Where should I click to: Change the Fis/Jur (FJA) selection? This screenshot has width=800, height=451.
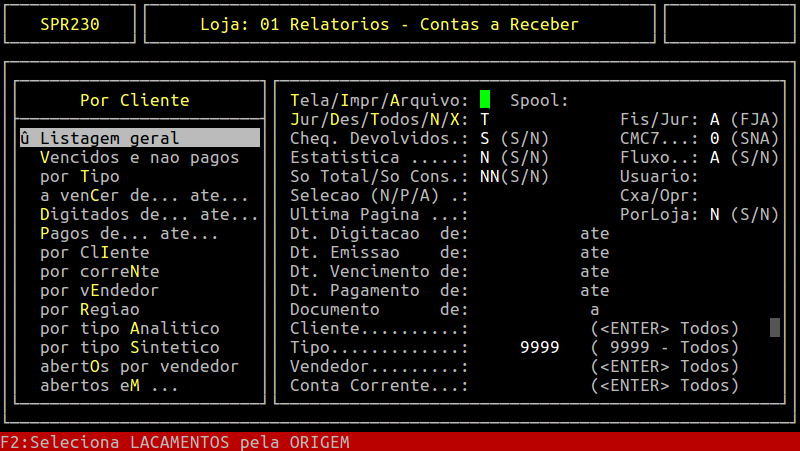click(715, 119)
